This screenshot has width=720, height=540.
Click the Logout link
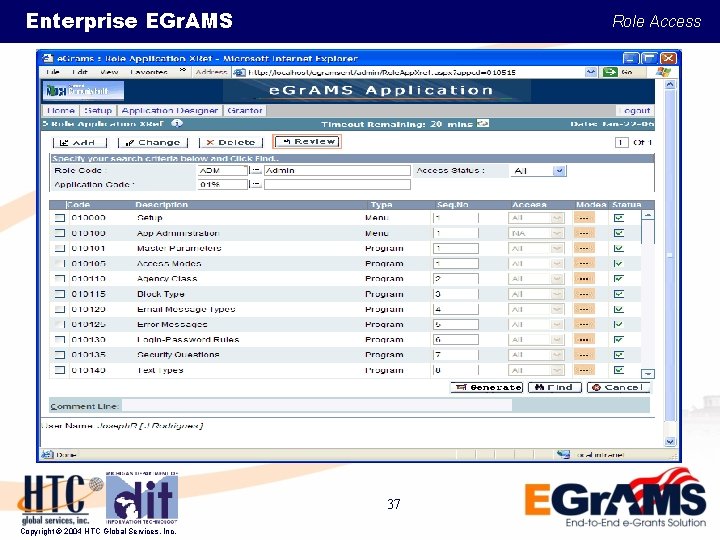[x=635, y=111]
